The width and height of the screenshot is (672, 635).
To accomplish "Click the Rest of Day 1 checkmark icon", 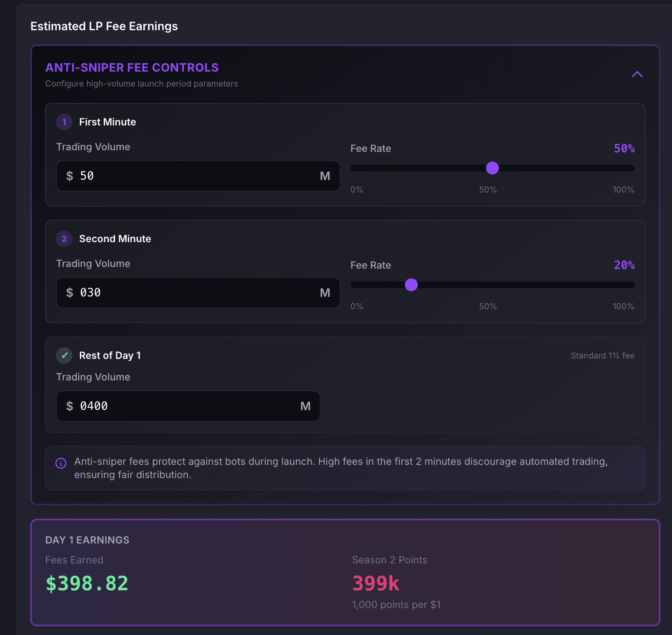I will (x=64, y=356).
